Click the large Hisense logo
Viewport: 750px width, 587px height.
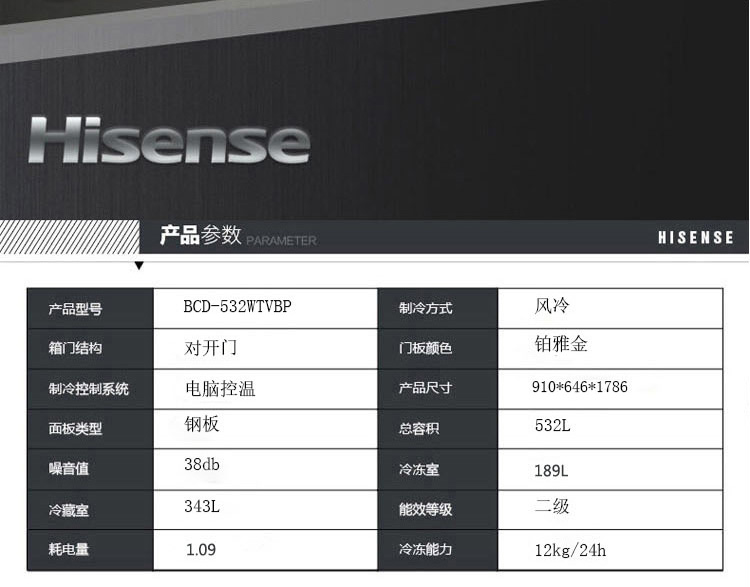coord(169,140)
